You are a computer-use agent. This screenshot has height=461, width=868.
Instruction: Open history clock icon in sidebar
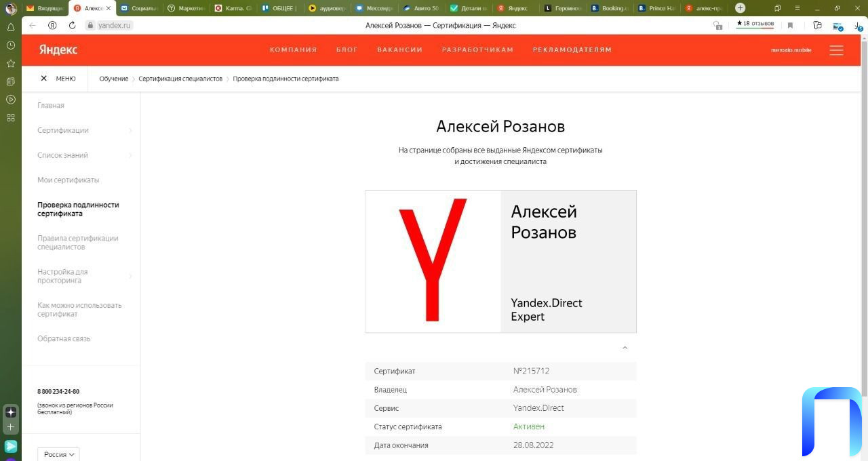coord(11,45)
